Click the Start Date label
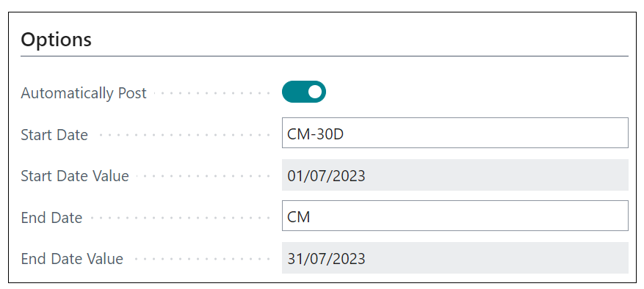644x289 pixels. pyautogui.click(x=54, y=135)
